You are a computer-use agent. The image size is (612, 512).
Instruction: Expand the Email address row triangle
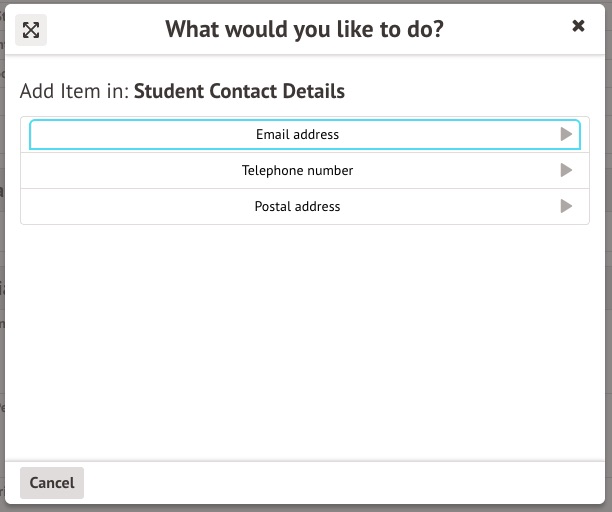tap(566, 134)
